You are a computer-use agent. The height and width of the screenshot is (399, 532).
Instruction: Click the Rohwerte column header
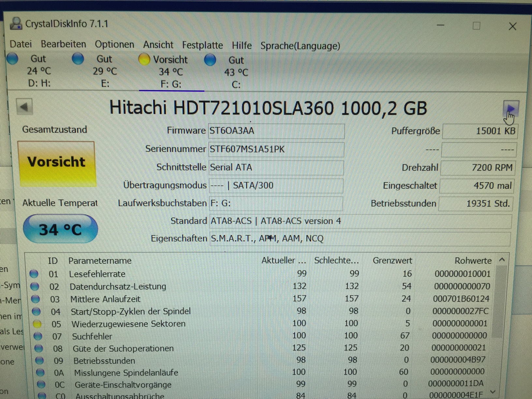tap(473, 261)
